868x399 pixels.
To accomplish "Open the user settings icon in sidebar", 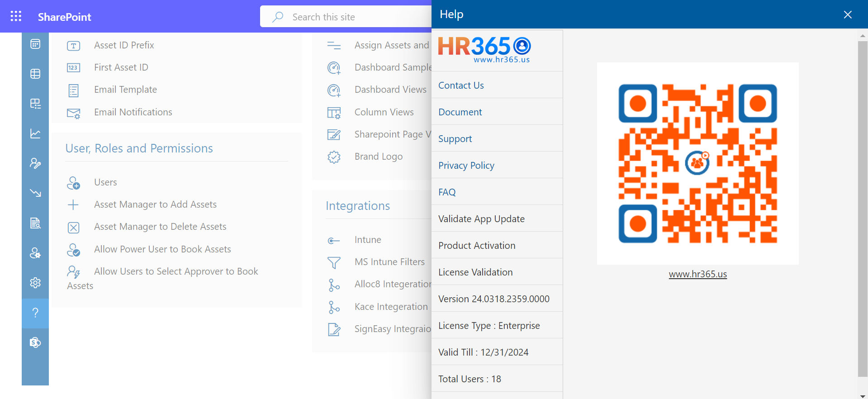I will (x=35, y=253).
